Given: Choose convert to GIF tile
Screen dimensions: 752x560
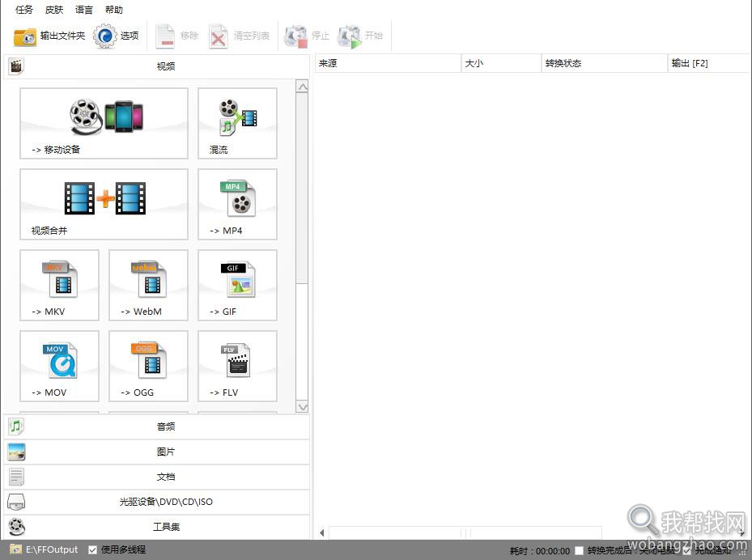Looking at the screenshot, I should pos(237,286).
